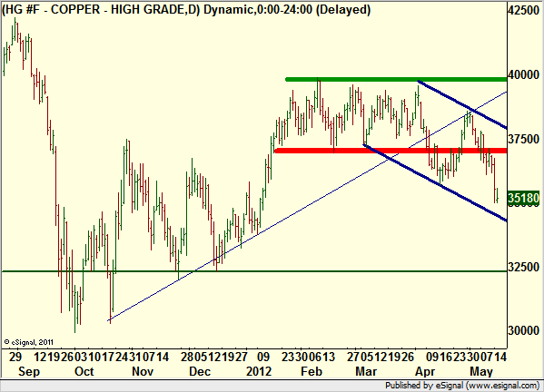Image resolution: width=544 pixels, height=392 pixels.
Task: Click the date label 29 above Sep
Action: point(15,357)
